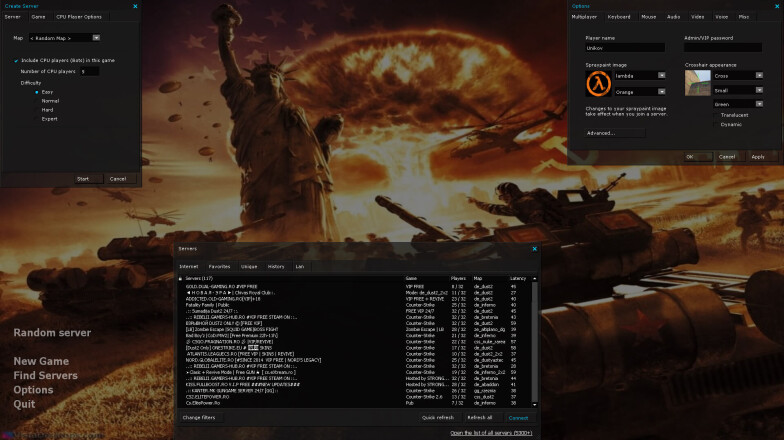Open Advanced... multiplayer settings

(x=615, y=133)
